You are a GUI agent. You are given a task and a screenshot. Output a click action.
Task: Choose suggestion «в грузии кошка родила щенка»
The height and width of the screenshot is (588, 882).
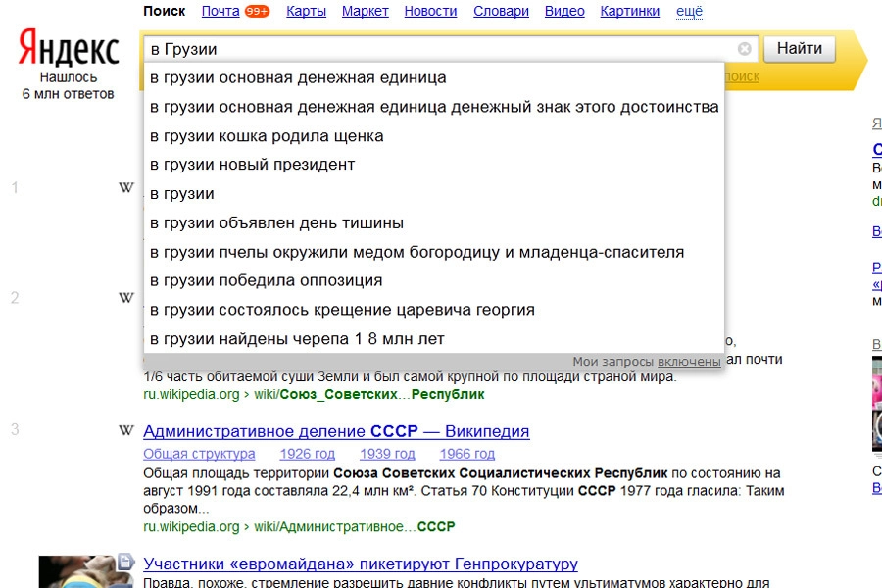[267, 136]
